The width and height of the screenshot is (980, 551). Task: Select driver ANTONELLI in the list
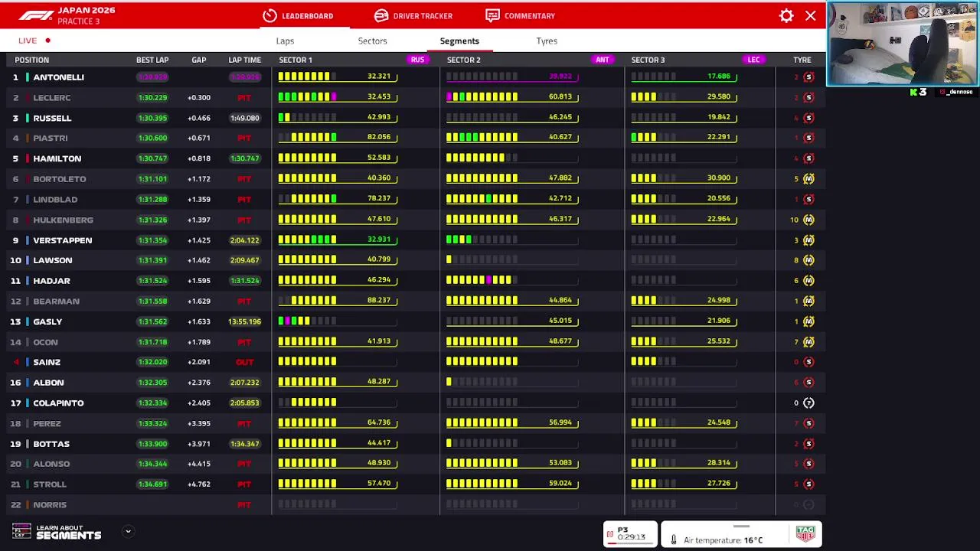pos(58,77)
